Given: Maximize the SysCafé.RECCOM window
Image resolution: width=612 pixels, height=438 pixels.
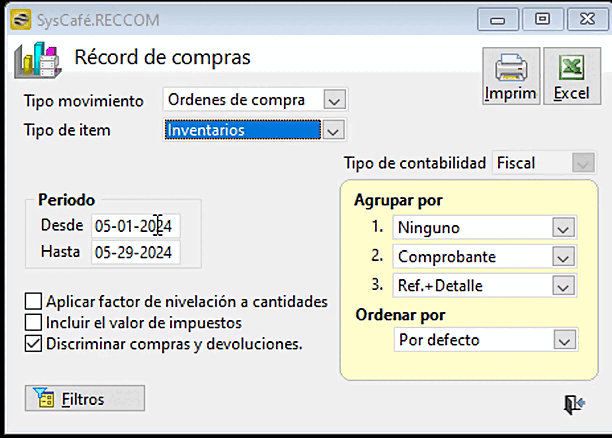Looking at the screenshot, I should click(x=543, y=18).
